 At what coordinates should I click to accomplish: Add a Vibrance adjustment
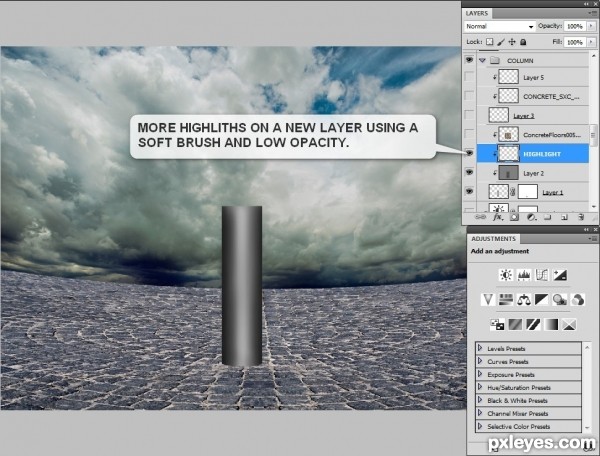pos(488,300)
